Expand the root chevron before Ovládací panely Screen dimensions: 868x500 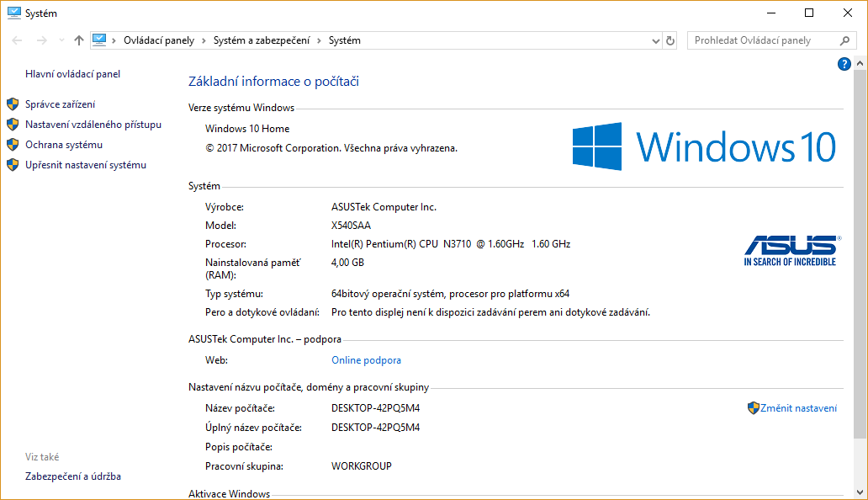pos(114,40)
